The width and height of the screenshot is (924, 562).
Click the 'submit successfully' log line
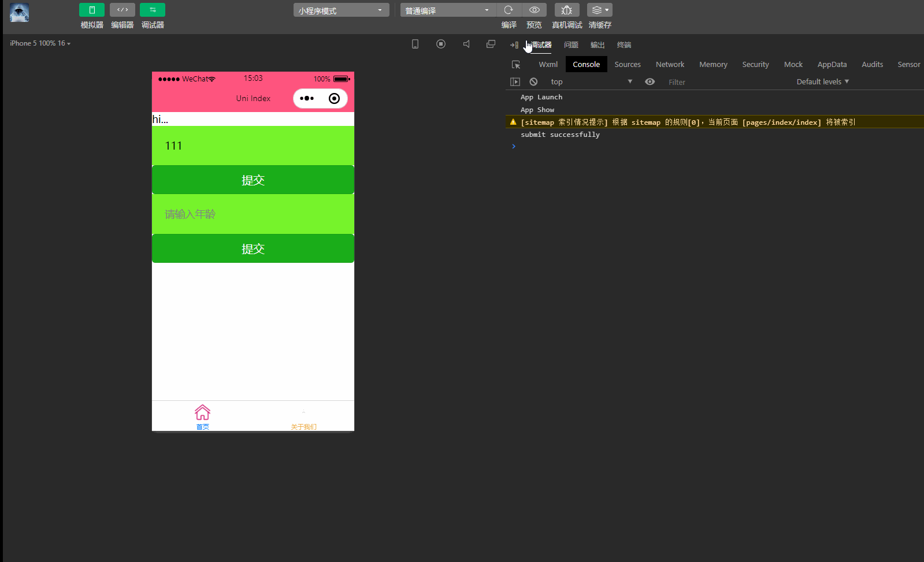(560, 135)
